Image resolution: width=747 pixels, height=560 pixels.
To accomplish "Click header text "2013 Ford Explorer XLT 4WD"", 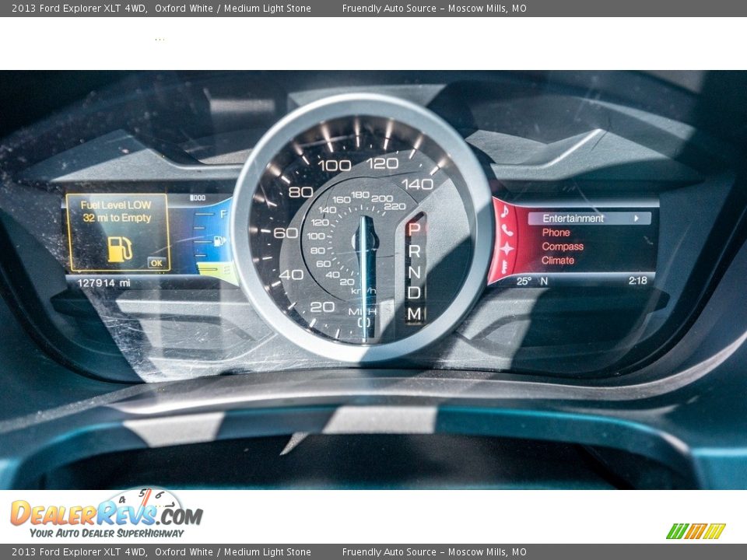I will click(79, 8).
